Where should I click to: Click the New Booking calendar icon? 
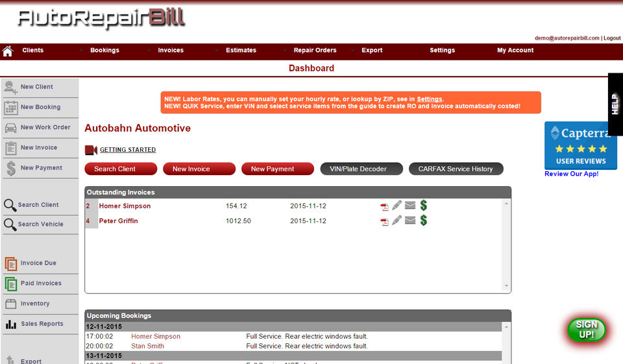point(11,107)
